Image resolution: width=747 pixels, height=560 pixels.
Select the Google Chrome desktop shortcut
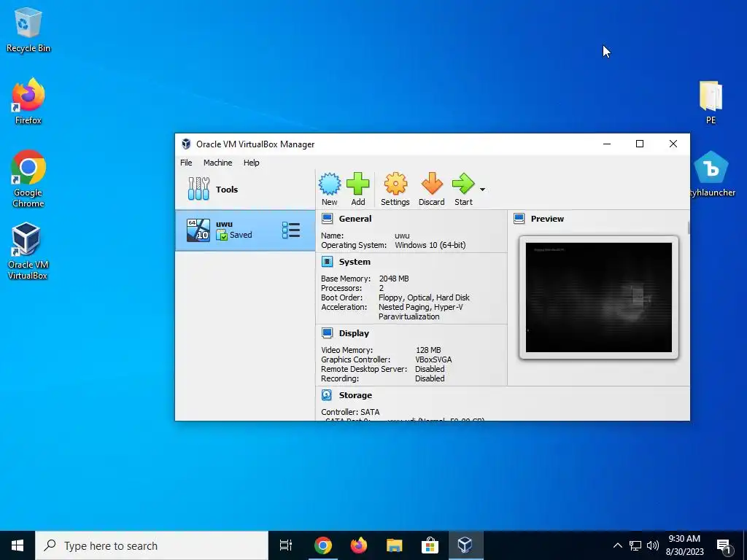(x=28, y=179)
